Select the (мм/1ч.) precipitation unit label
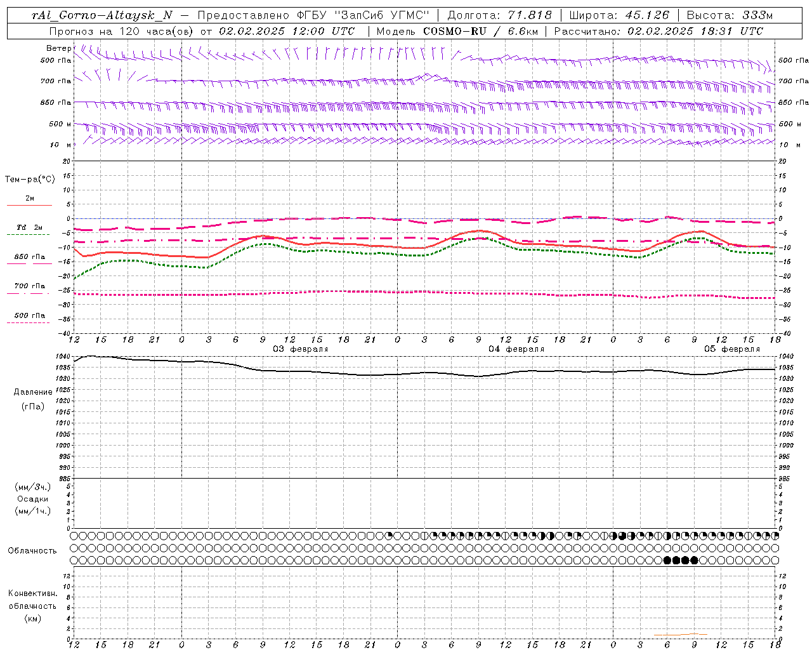 point(32,511)
